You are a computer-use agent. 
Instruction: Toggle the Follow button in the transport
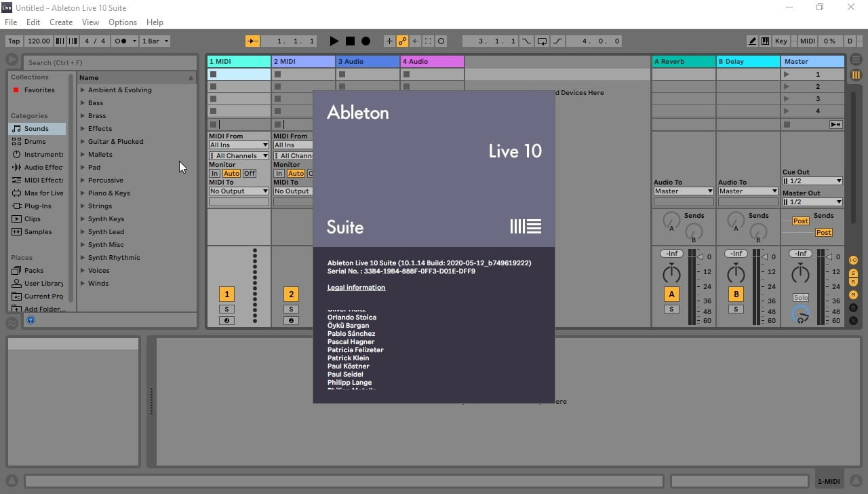pos(252,41)
